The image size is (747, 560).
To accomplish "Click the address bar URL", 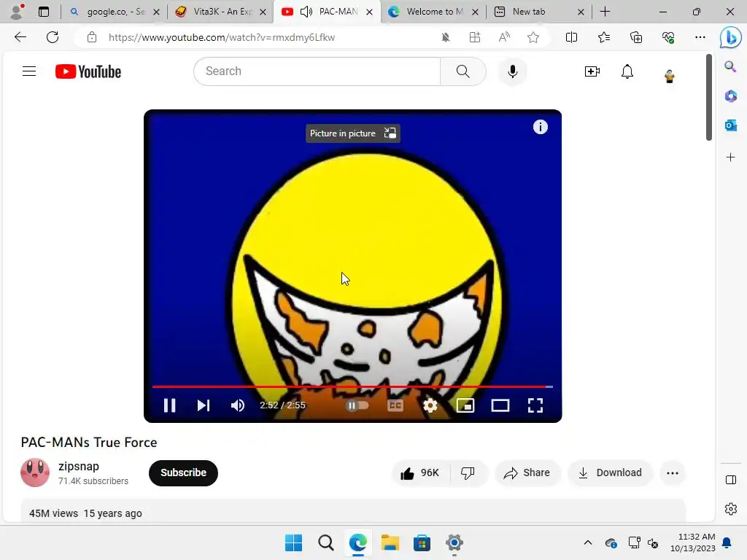I will (x=222, y=38).
